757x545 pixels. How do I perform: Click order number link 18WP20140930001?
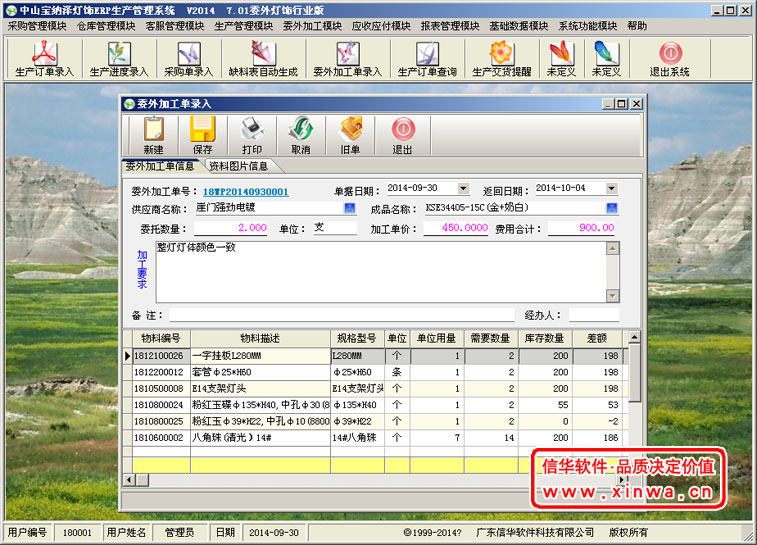coord(246,191)
